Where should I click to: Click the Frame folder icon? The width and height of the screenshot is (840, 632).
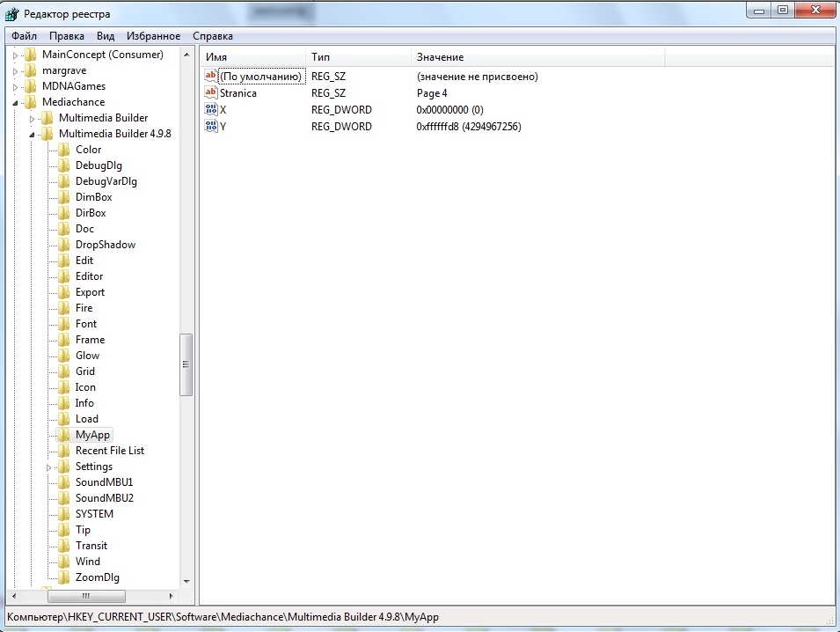[x=63, y=339]
